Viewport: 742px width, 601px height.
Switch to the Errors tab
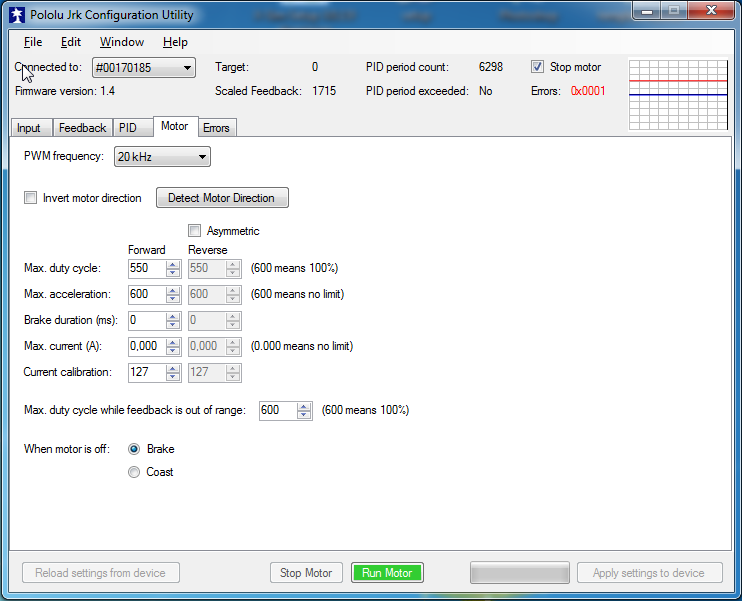[x=216, y=128]
